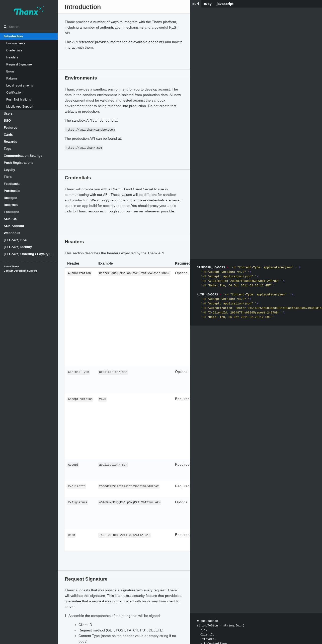Viewport: 322px width, 644px height.
Task: Open the Feedbacks section
Action: tap(29, 184)
